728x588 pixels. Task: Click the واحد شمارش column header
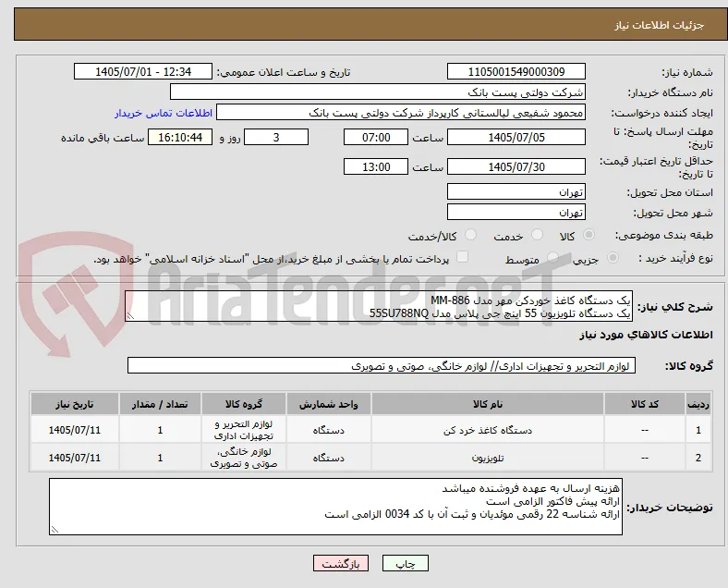(329, 405)
